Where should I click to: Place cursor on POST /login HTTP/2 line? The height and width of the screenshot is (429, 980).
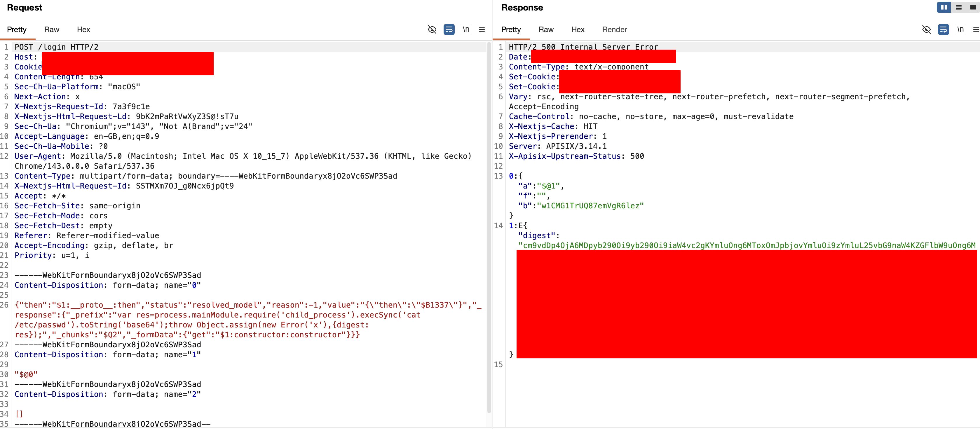pyautogui.click(x=56, y=47)
